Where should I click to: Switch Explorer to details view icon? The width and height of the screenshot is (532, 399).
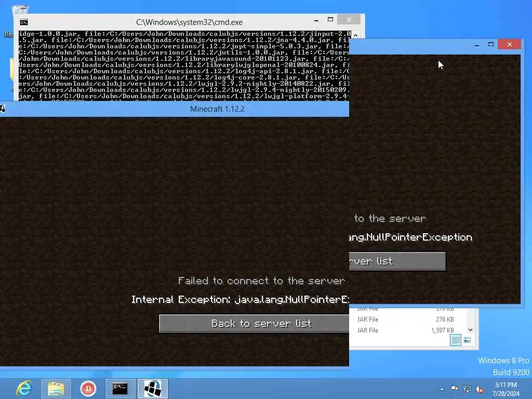[x=455, y=340]
